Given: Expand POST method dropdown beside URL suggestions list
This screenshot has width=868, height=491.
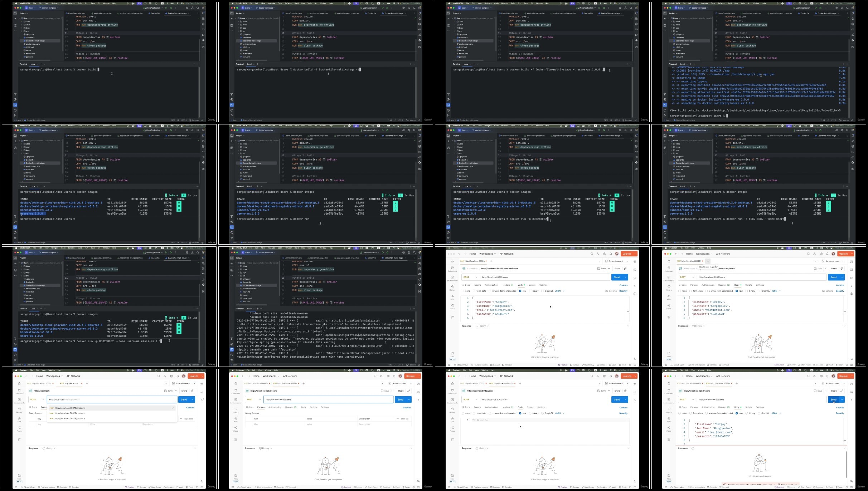Looking at the screenshot, I should (x=37, y=399).
